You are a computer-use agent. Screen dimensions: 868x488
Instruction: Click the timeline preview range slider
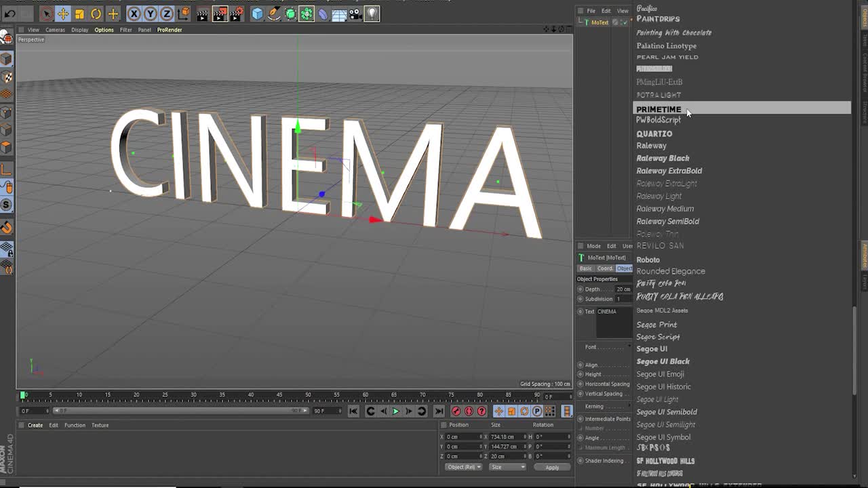182,411
